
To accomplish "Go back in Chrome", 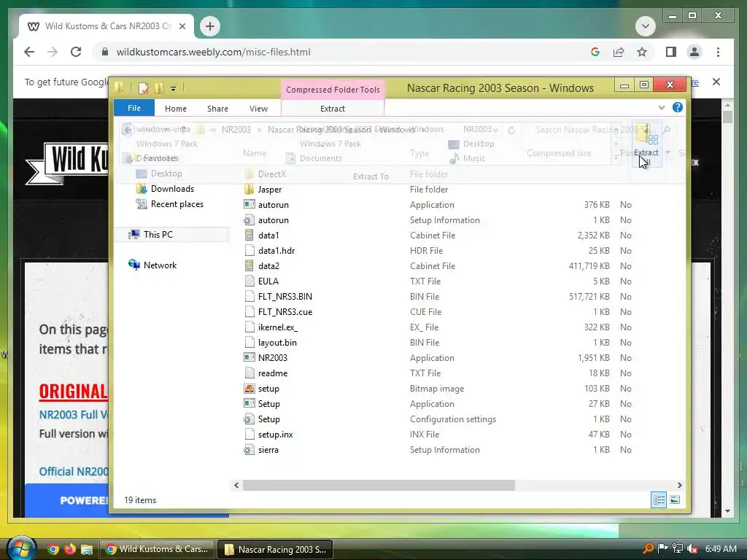I will tap(29, 52).
